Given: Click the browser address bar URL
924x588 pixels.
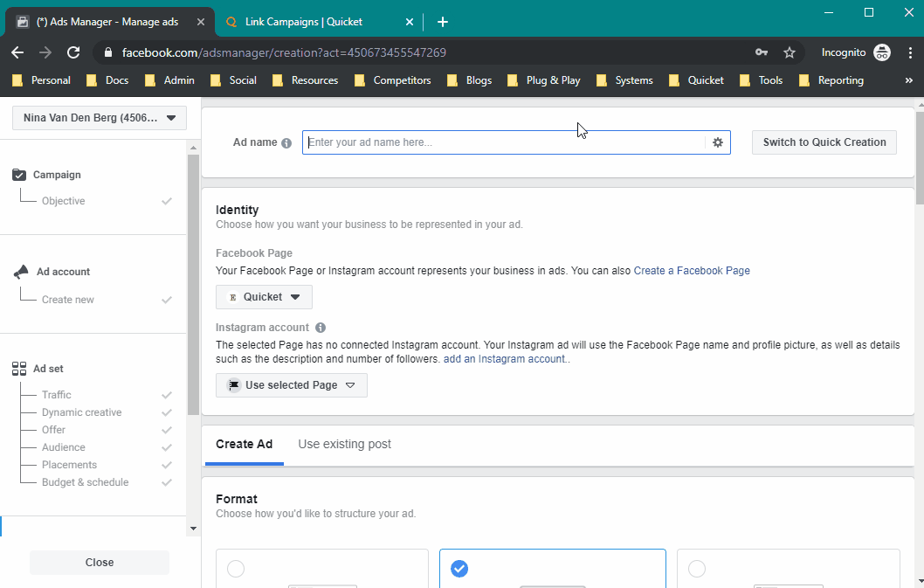Looking at the screenshot, I should coord(284,52).
